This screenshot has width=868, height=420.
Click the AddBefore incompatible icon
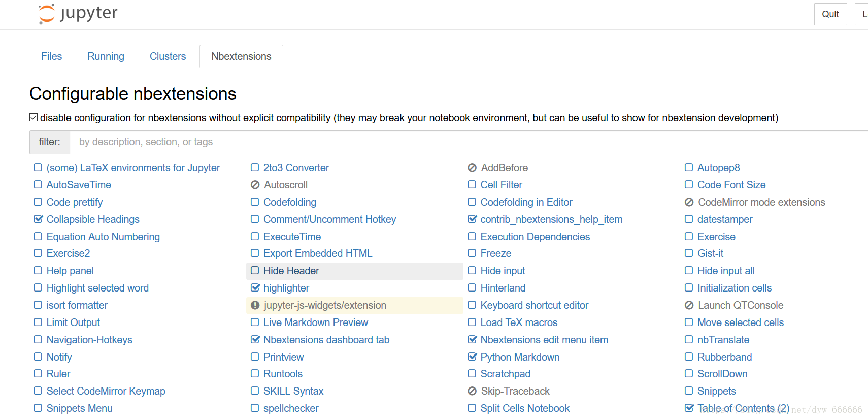(x=472, y=168)
